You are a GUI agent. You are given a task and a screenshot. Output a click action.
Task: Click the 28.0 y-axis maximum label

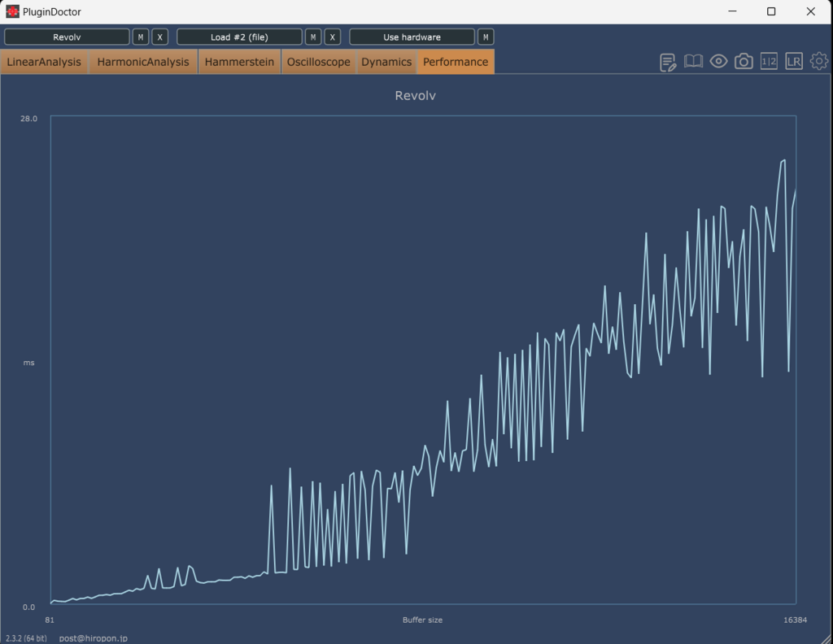click(x=28, y=119)
